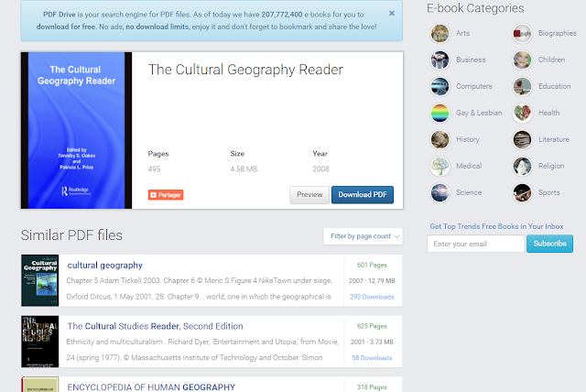Screen dimensions: 586x392
Task: Click the 292 Downloads link
Action: tap(372, 297)
